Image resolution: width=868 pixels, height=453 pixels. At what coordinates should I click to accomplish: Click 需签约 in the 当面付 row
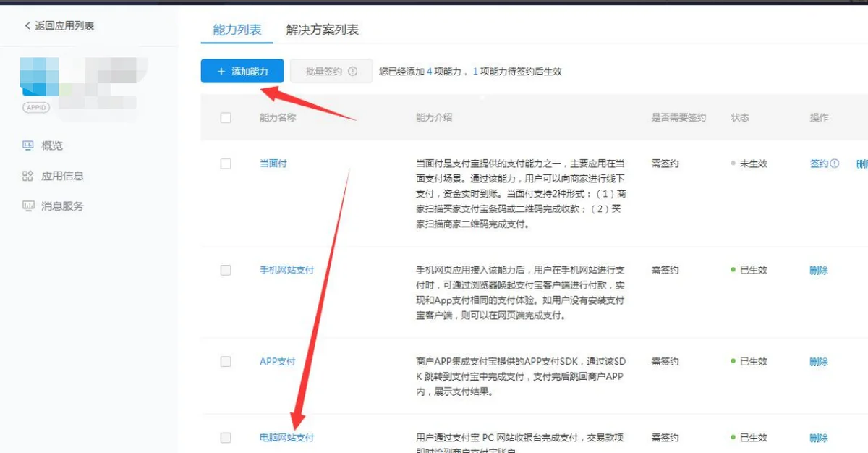(665, 164)
